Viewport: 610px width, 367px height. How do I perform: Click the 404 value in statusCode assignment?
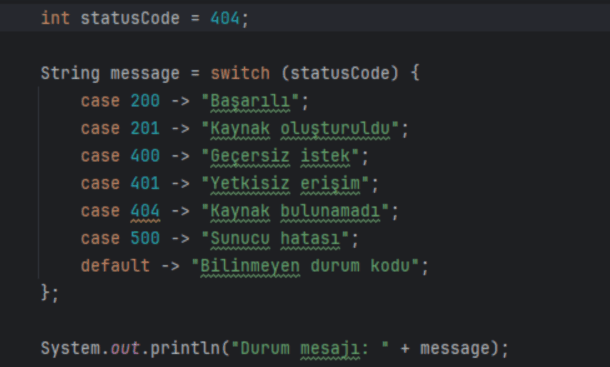pos(225,18)
